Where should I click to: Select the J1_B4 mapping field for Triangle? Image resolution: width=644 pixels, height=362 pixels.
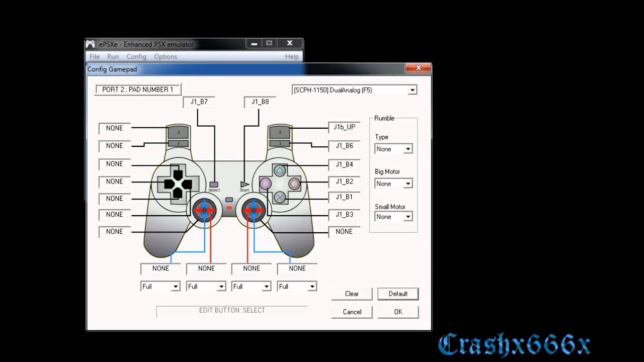point(344,164)
